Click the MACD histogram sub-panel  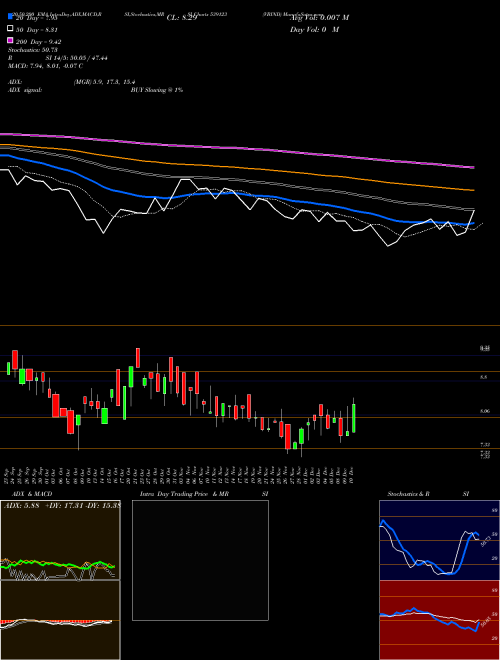coord(60,620)
